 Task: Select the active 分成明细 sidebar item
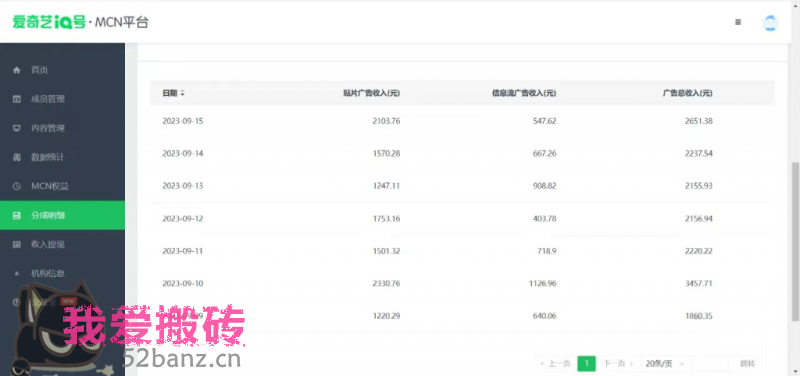point(62,215)
